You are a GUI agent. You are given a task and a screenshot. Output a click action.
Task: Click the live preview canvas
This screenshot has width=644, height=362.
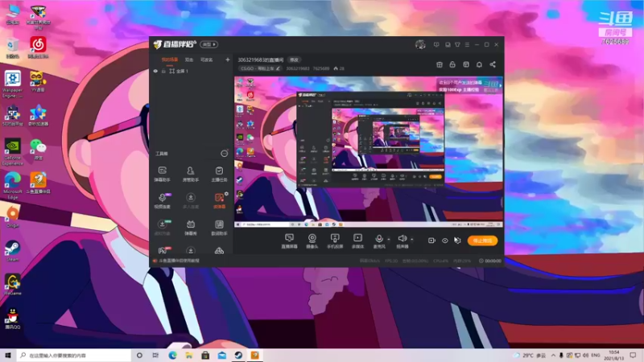pyautogui.click(x=369, y=151)
